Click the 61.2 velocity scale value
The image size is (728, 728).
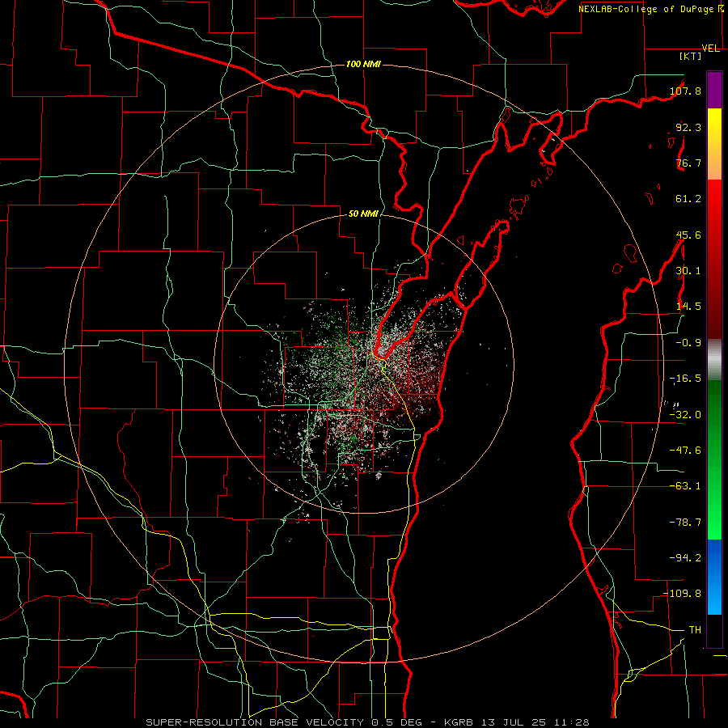click(688, 199)
